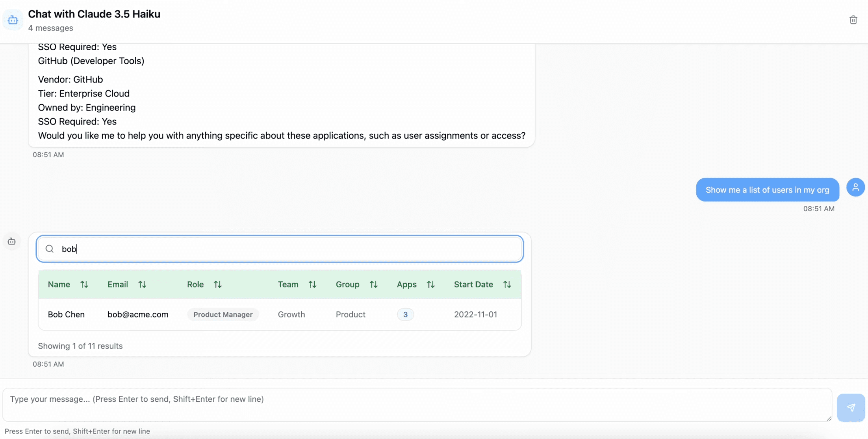Click the trash delete chat icon
The image size is (868, 439).
pyautogui.click(x=853, y=20)
